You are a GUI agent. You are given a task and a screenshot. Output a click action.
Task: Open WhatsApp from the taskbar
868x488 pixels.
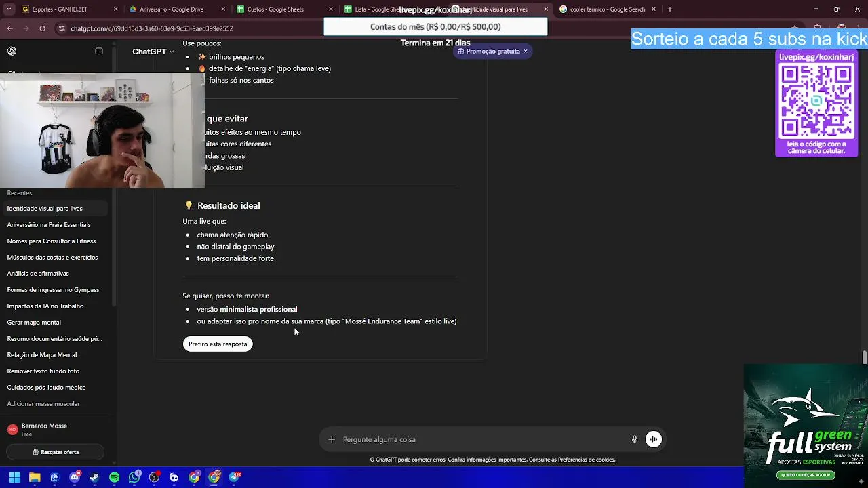pos(134,477)
